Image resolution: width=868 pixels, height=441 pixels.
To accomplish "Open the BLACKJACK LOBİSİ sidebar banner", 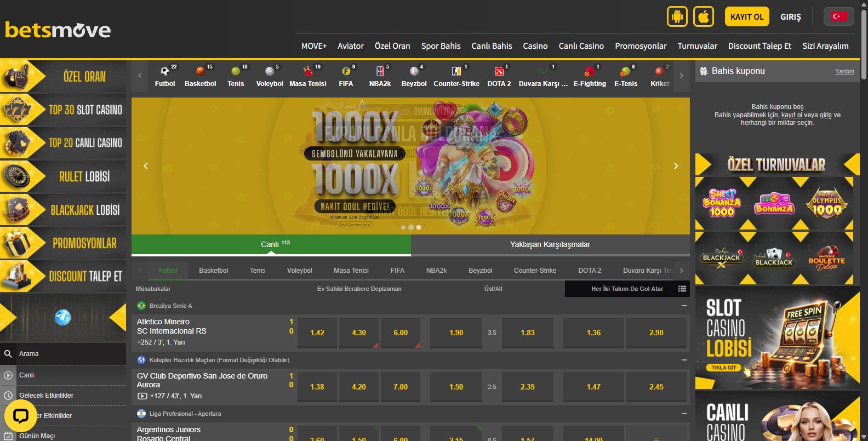I will [x=63, y=210].
